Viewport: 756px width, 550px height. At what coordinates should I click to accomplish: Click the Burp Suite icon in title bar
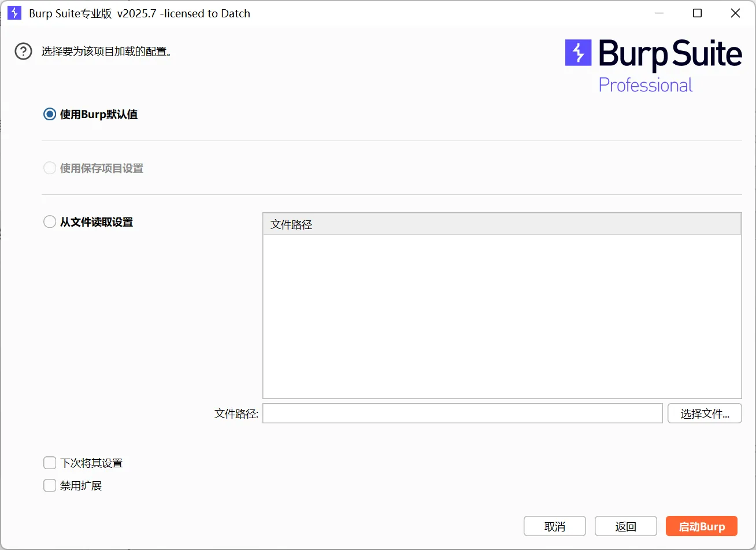[x=14, y=13]
